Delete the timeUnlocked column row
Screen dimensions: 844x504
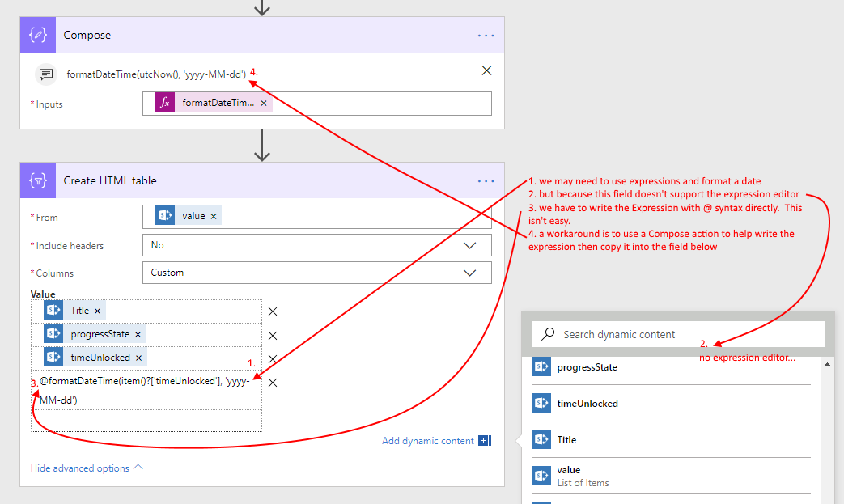tap(273, 358)
